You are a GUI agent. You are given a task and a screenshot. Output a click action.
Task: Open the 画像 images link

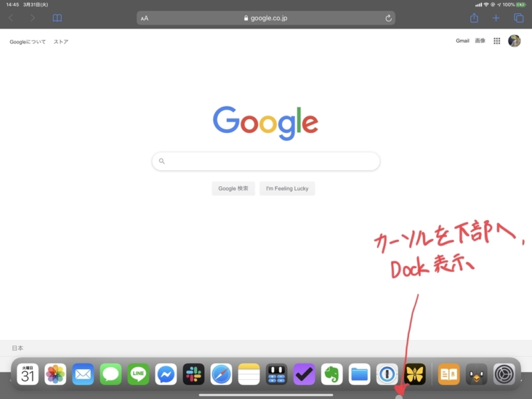coord(480,41)
